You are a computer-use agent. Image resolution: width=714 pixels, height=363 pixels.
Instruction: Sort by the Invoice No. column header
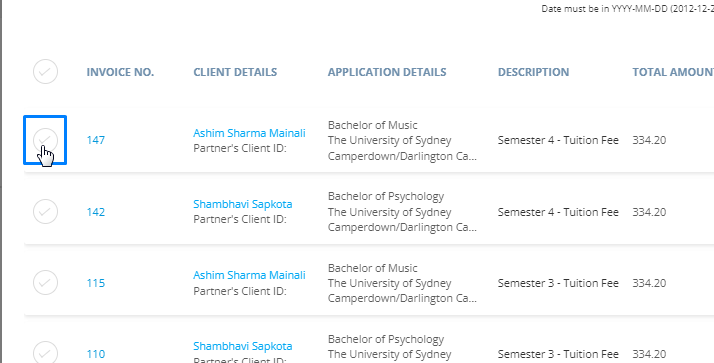point(120,72)
